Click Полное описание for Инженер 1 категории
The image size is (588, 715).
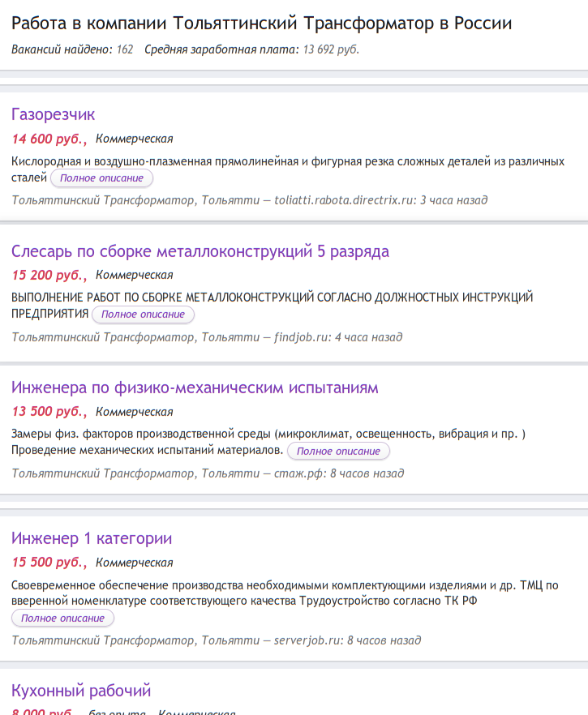click(x=63, y=618)
